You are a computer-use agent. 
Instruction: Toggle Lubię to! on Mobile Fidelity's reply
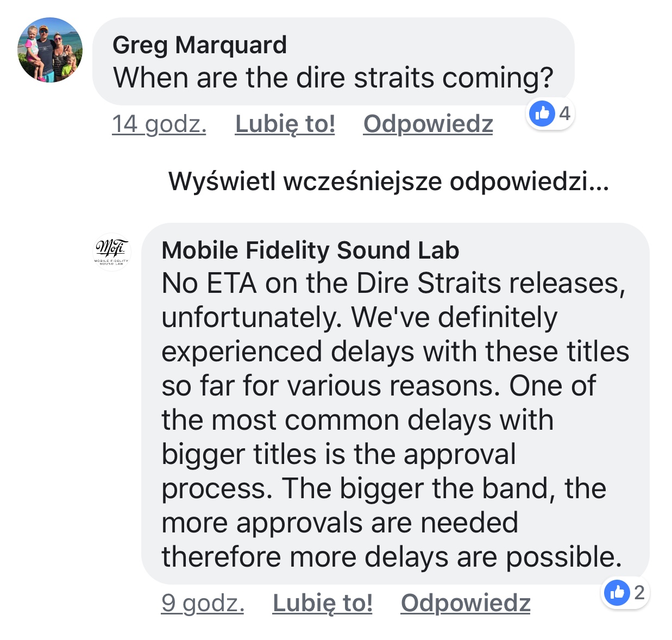(x=322, y=603)
